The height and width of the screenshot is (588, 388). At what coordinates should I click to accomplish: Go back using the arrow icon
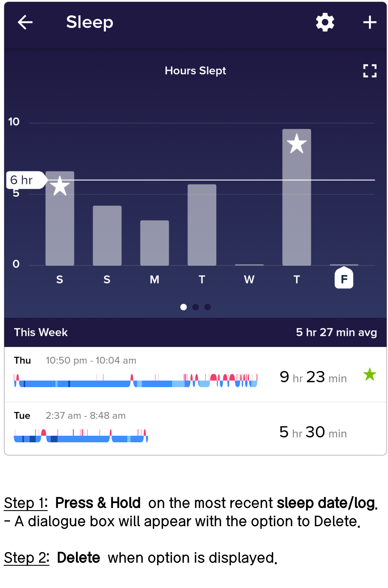[x=25, y=22]
